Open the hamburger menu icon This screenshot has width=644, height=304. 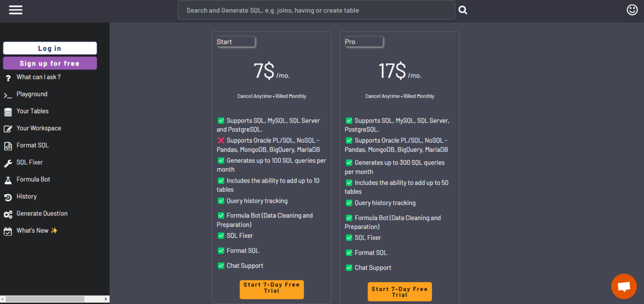click(16, 10)
